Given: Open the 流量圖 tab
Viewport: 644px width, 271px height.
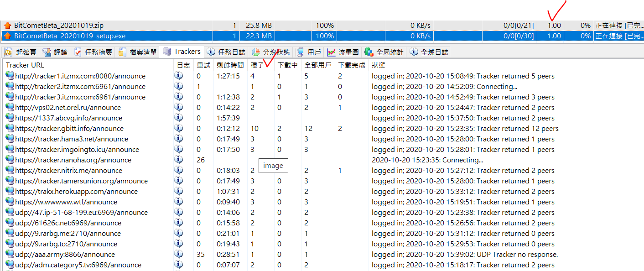Looking at the screenshot, I should coord(343,52).
